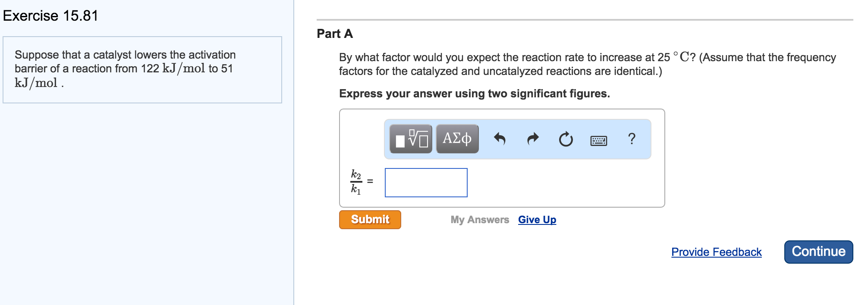Click the reaction rate question text

coord(587,64)
